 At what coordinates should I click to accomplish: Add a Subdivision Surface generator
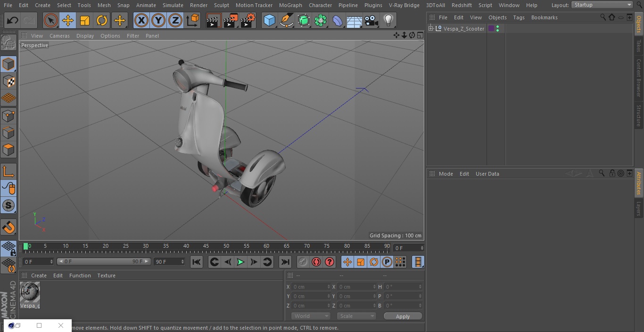(x=304, y=20)
